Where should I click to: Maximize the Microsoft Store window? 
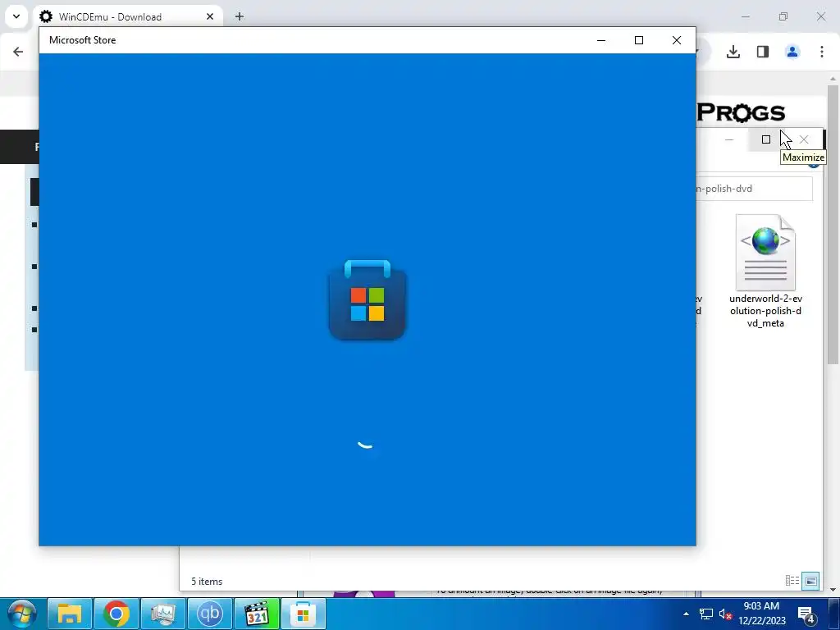(x=638, y=40)
